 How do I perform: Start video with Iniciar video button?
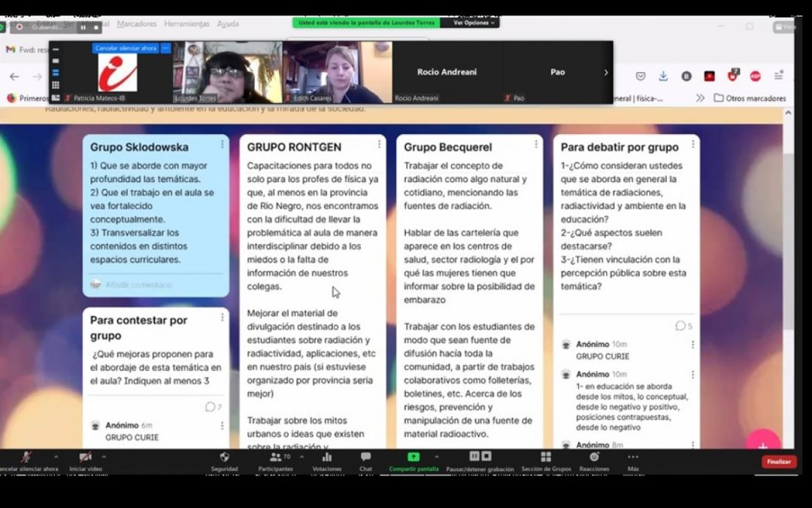[86, 461]
